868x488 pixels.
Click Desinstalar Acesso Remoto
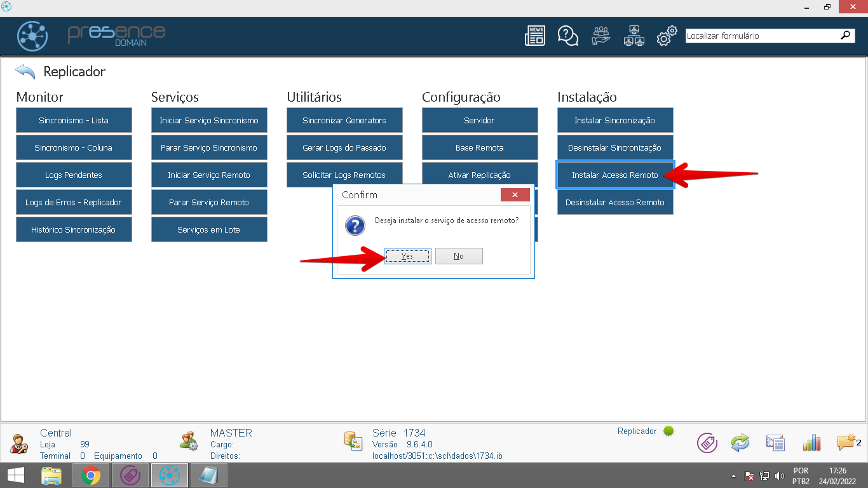615,202
